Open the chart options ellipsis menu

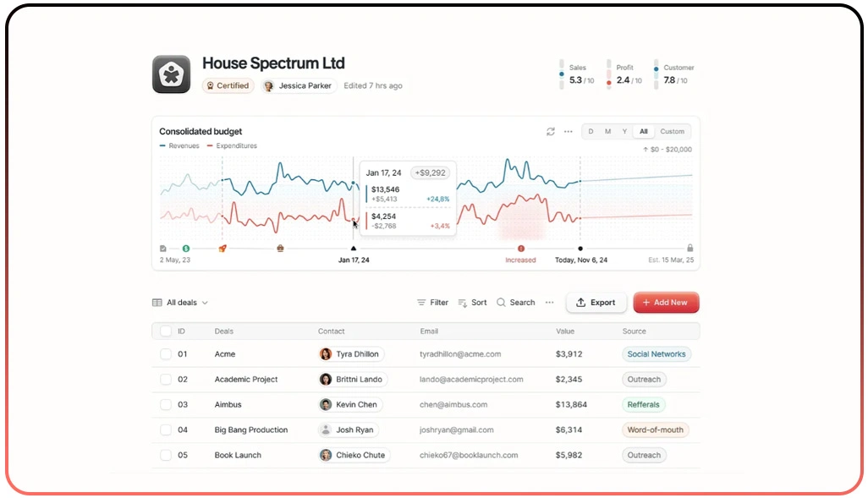tap(568, 132)
